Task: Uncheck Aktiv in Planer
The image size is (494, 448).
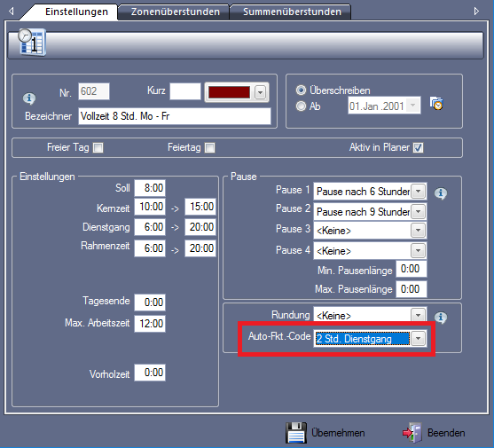Action: [x=419, y=147]
